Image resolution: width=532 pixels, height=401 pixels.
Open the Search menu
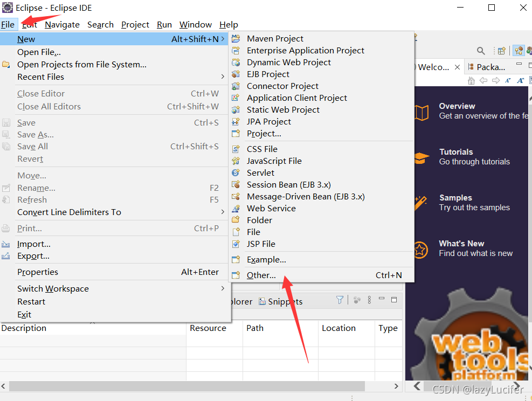tap(100, 25)
